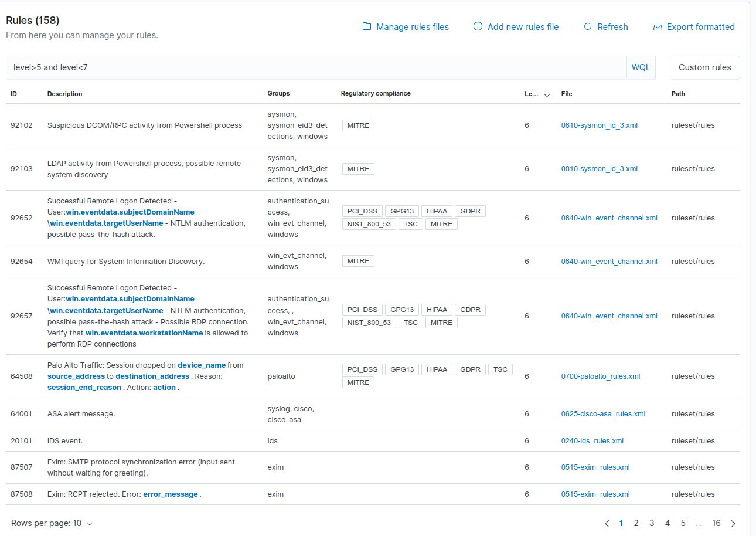Image resolution: width=756 pixels, height=536 pixels.
Task: Click the Manage rules files folder icon
Action: pos(366,26)
